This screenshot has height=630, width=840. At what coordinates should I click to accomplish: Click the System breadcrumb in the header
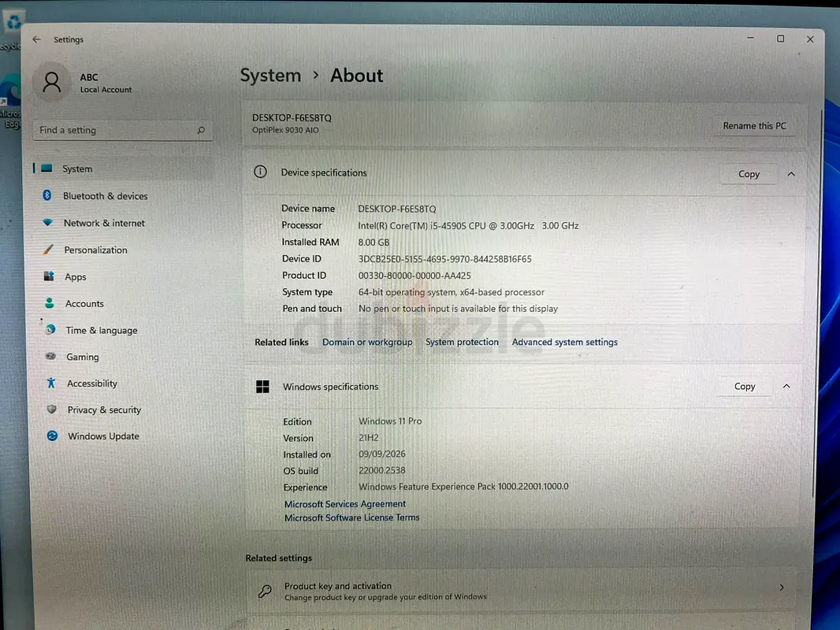coord(270,76)
